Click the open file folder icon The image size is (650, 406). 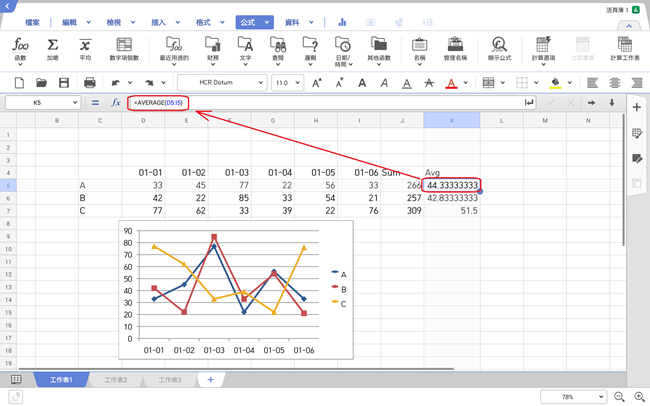click(41, 83)
